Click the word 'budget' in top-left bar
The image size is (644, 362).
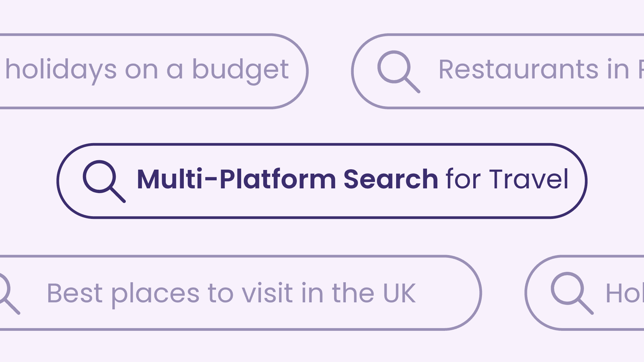240,70
